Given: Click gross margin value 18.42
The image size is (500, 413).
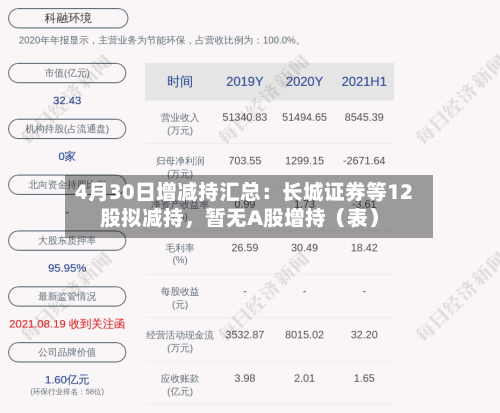Looking at the screenshot, I should 364,248.
